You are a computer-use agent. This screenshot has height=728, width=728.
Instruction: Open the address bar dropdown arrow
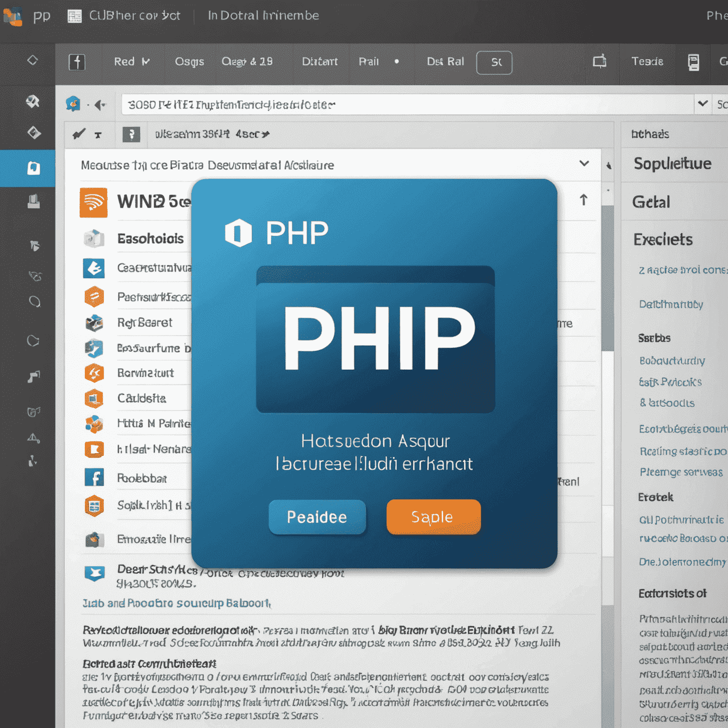point(703,103)
